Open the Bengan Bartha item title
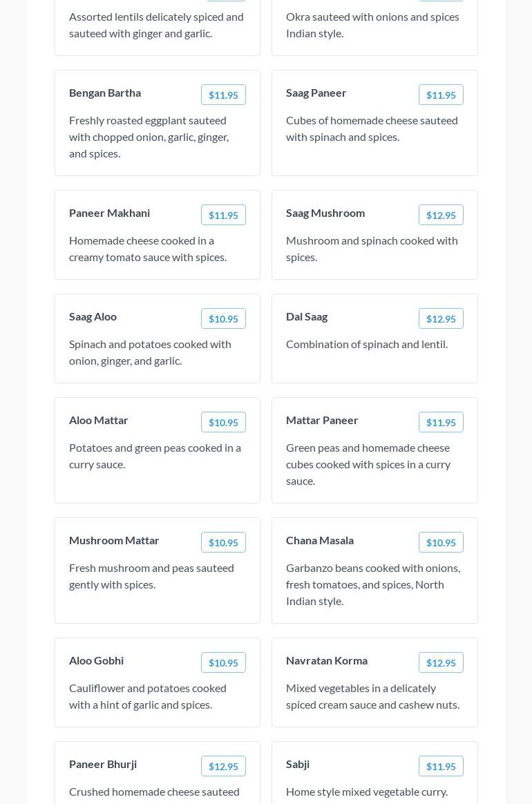532x804 pixels. pos(105,93)
